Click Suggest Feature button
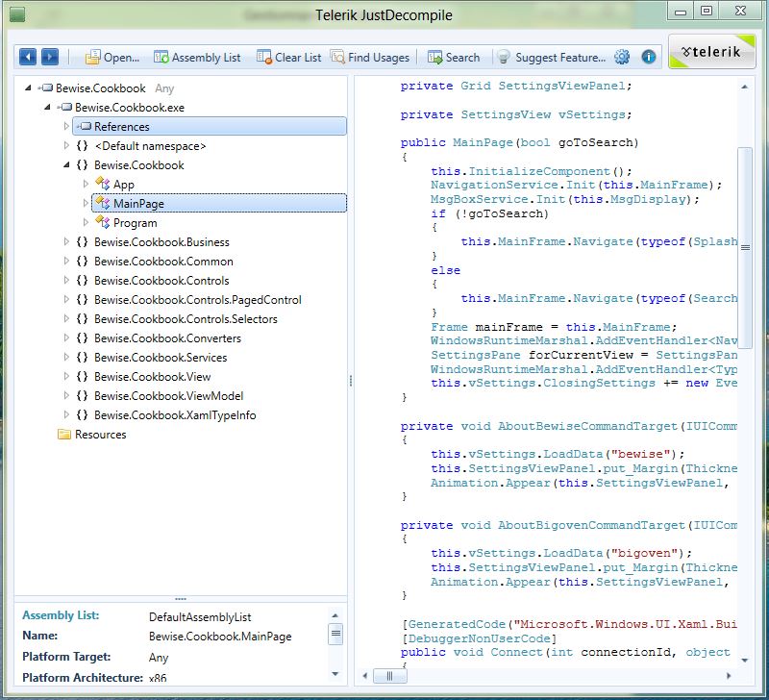 tap(552, 58)
